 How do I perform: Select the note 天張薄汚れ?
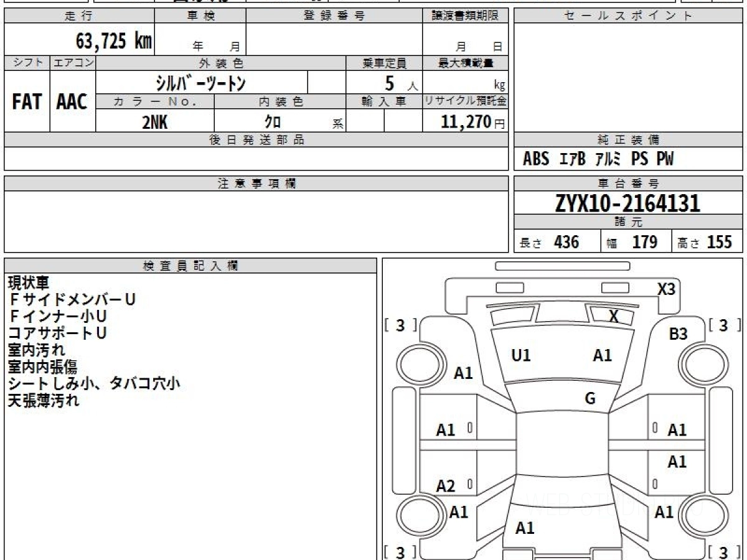(44, 401)
